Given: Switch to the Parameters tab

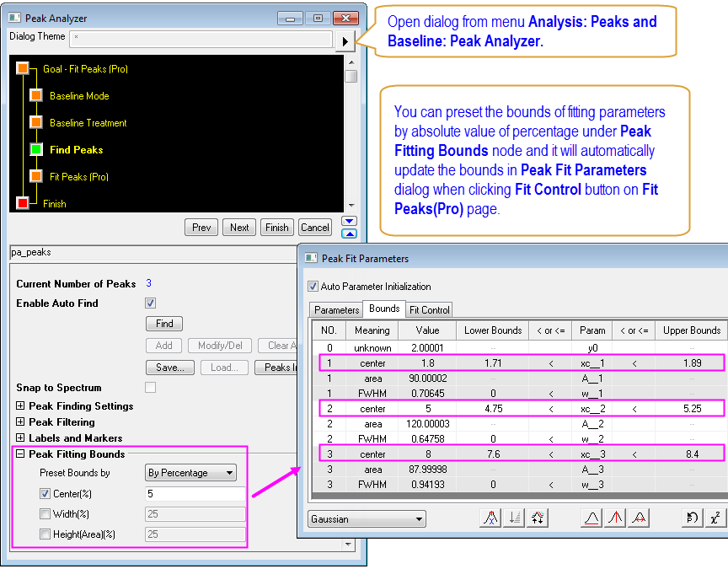Looking at the screenshot, I should pos(336,310).
